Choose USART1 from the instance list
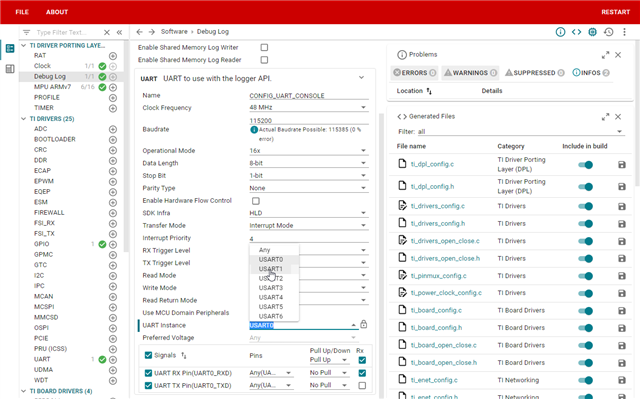 point(274,269)
